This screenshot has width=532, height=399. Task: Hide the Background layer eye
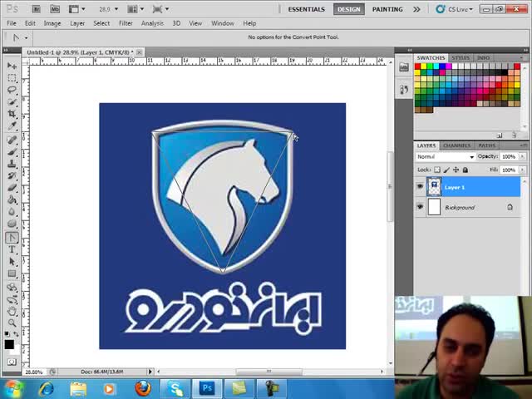(x=420, y=207)
